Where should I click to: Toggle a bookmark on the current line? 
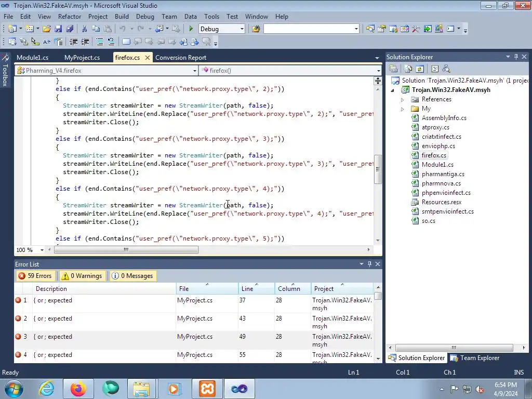tap(126, 42)
